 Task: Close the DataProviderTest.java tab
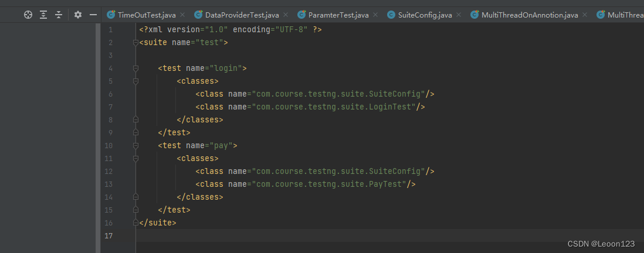point(286,15)
